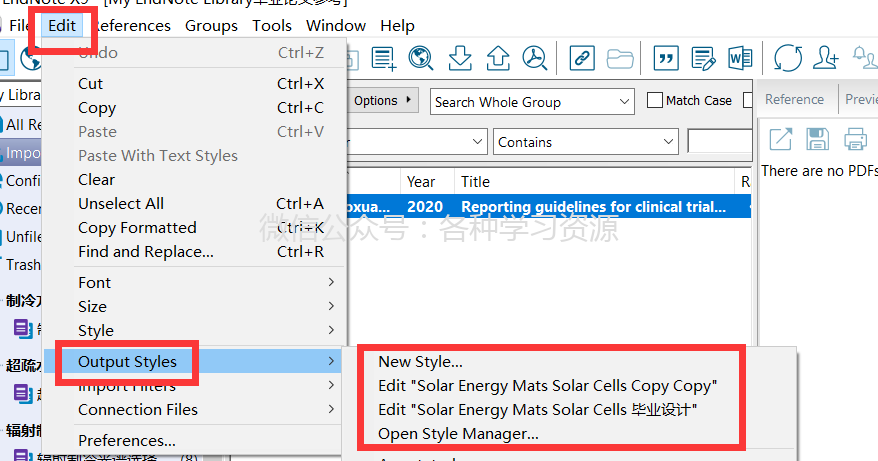Click the Export upload arrow icon
This screenshot has width=878, height=461.
(498, 58)
